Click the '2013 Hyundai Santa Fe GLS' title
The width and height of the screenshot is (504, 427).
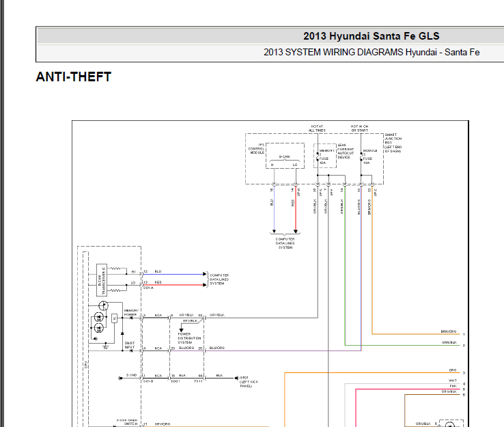(372, 36)
